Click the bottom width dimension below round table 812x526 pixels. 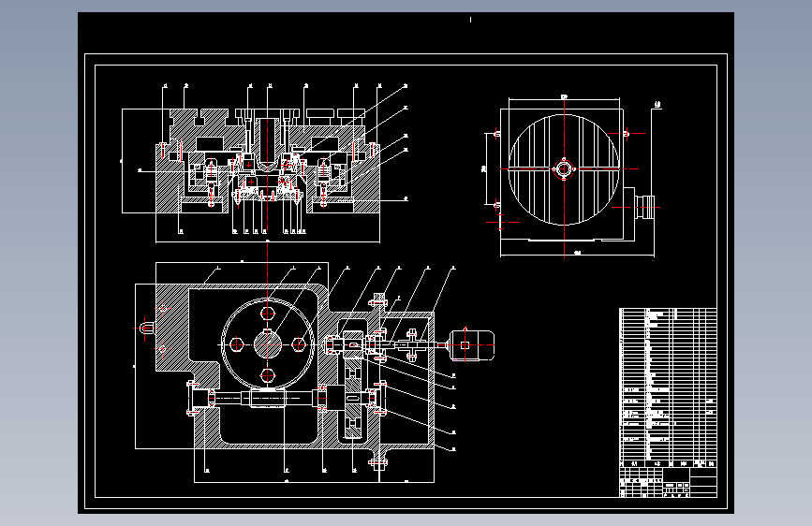[578, 254]
